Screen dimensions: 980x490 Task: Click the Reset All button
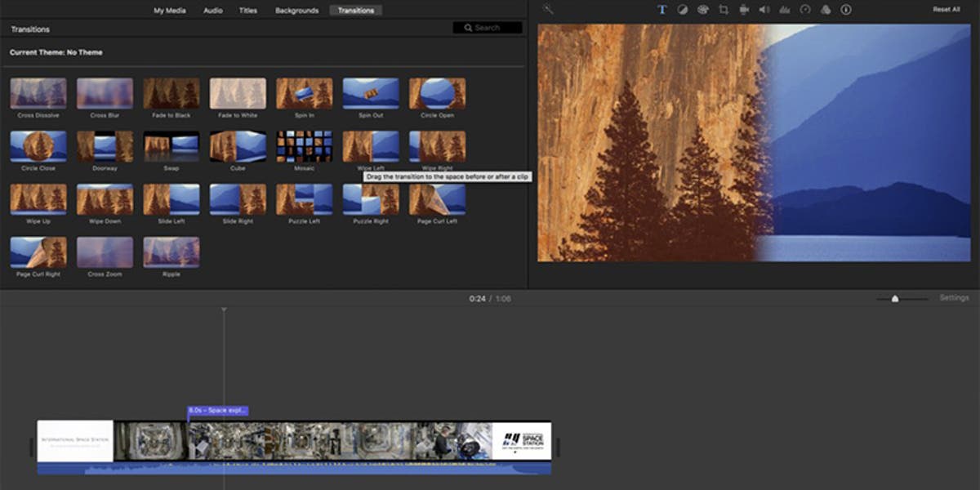coord(947,10)
